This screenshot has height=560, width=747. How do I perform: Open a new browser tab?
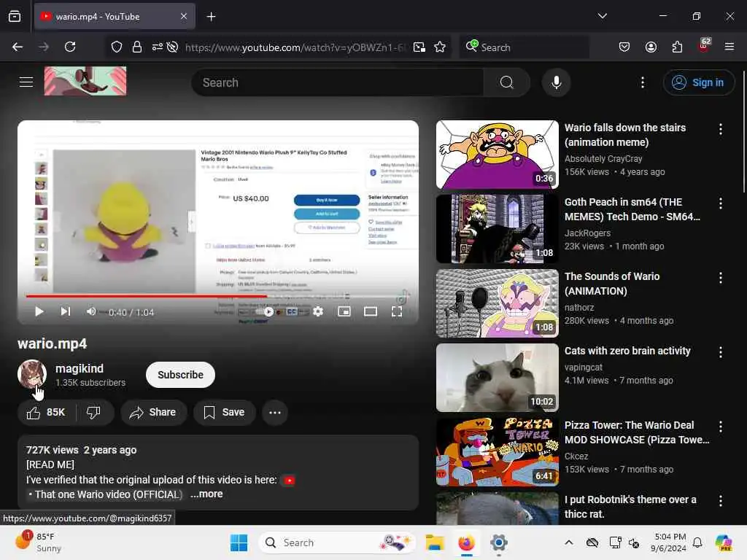click(211, 17)
